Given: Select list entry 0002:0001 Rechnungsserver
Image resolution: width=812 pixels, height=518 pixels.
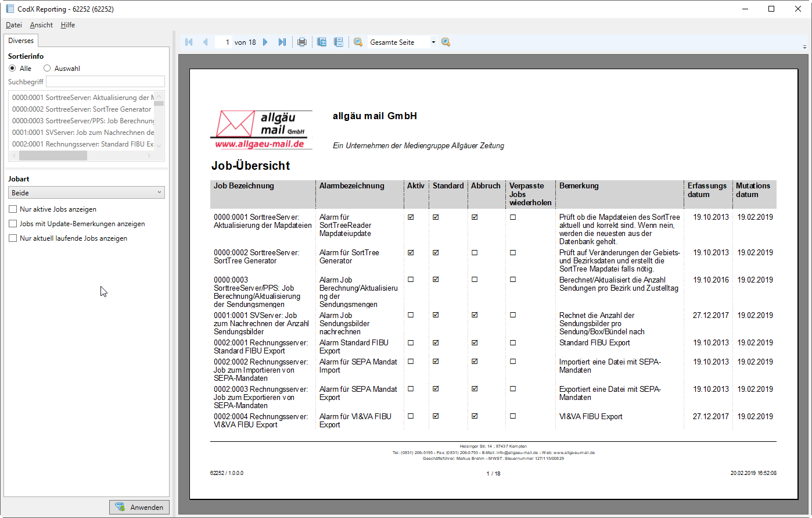Looking at the screenshot, I should click(x=83, y=144).
